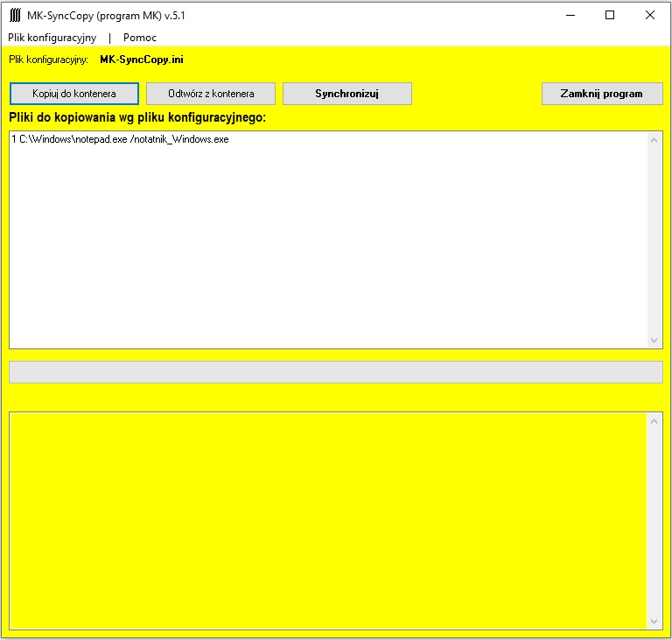Close the window with the X button
The height and width of the screenshot is (640, 672).
click(649, 15)
